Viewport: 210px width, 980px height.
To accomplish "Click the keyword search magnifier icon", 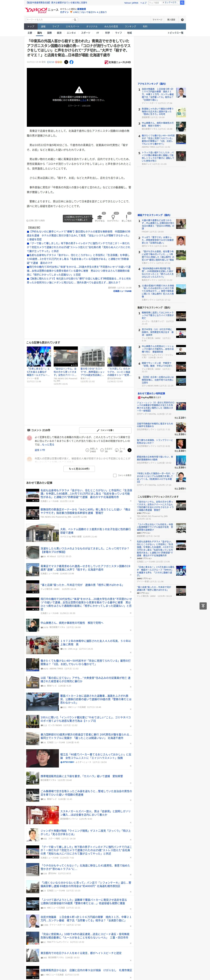I will point(75,20).
